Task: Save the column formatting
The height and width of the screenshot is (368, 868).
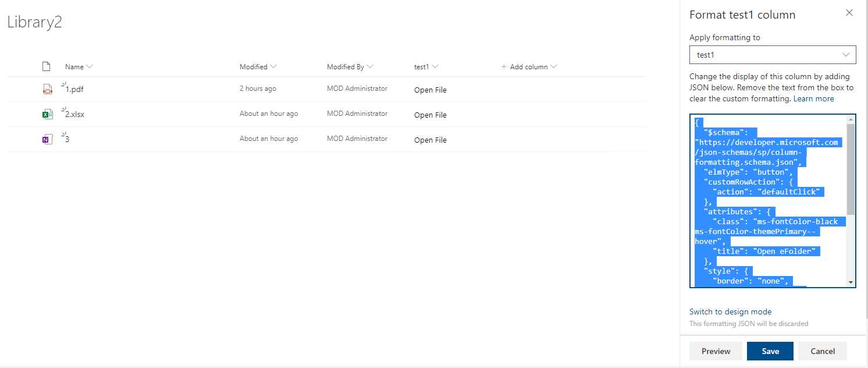Action: click(x=770, y=351)
